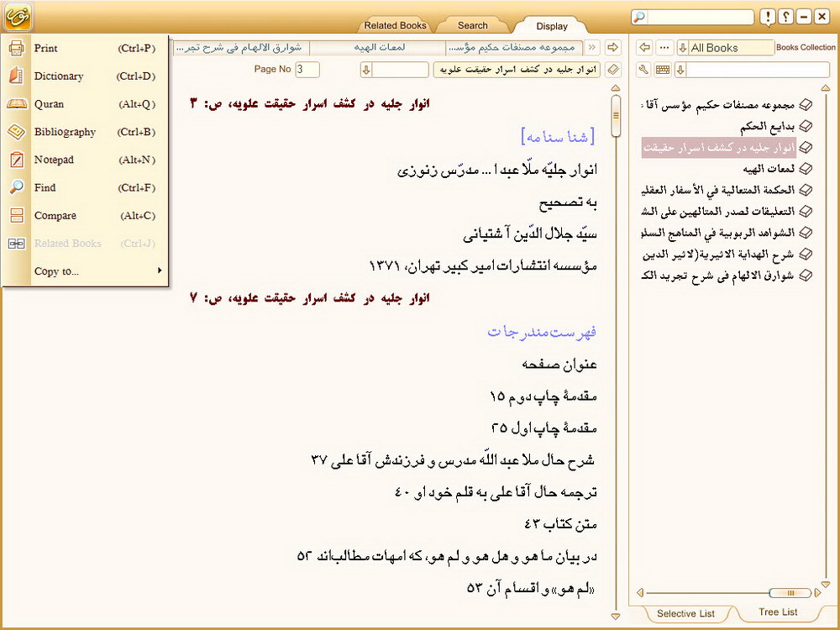Click the horizontal scrollbar under the book list
The image size is (840, 630).
(x=722, y=593)
